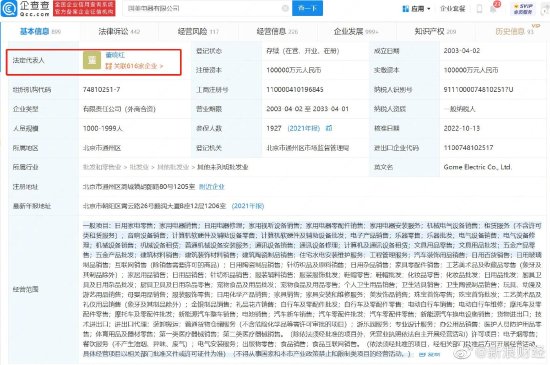Click the 应用 grid icon in the header
This screenshot has height=365, width=550.
pyautogui.click(x=406, y=8)
